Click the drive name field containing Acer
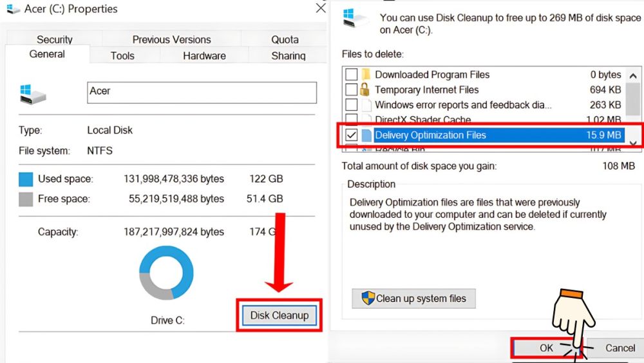This screenshot has width=644, height=363. (202, 92)
